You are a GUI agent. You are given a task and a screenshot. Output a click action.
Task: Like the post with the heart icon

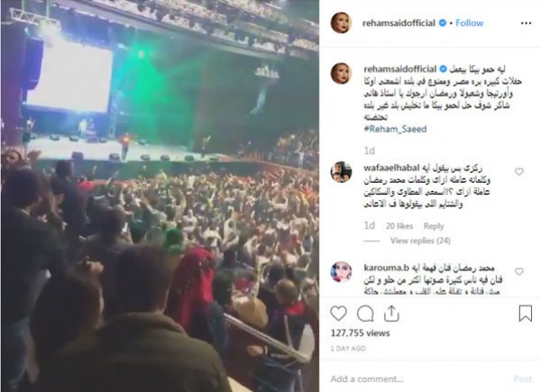tap(338, 314)
